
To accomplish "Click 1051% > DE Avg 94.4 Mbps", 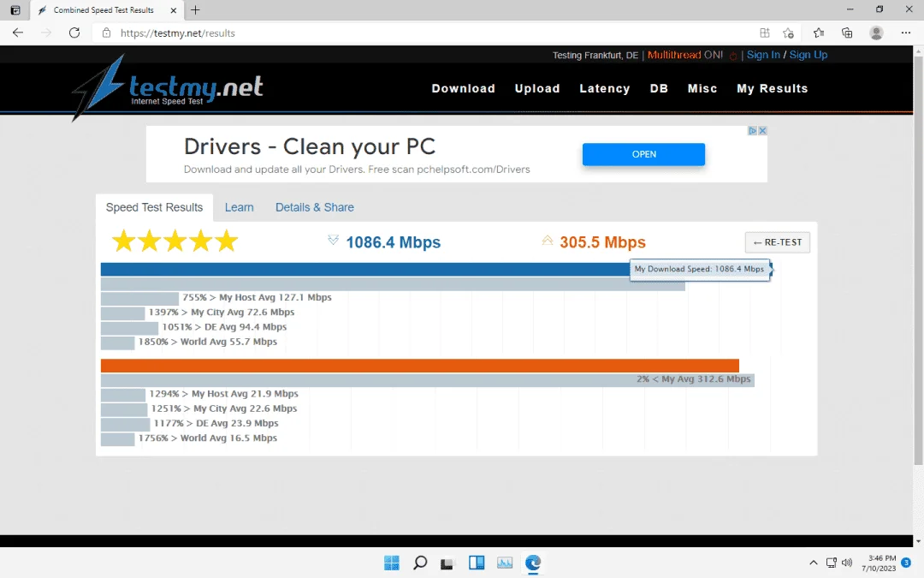I will pos(224,327).
